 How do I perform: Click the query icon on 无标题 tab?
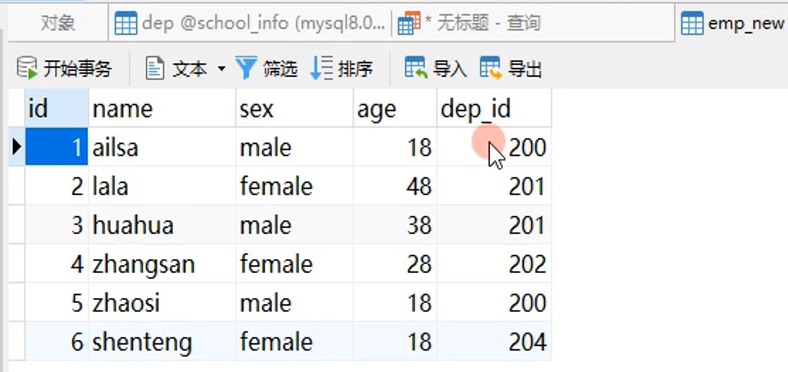click(409, 23)
